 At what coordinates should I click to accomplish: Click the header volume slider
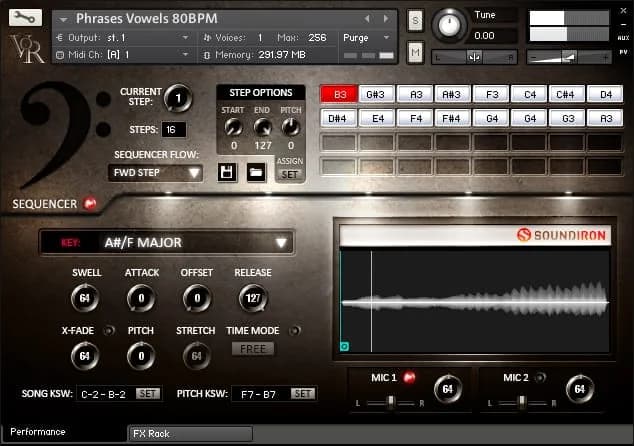pyautogui.click(x=569, y=57)
